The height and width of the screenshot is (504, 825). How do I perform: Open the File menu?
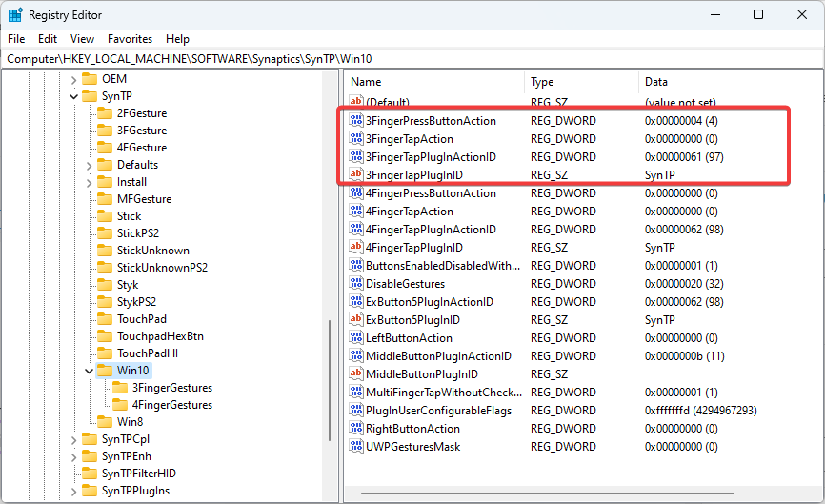coord(16,39)
